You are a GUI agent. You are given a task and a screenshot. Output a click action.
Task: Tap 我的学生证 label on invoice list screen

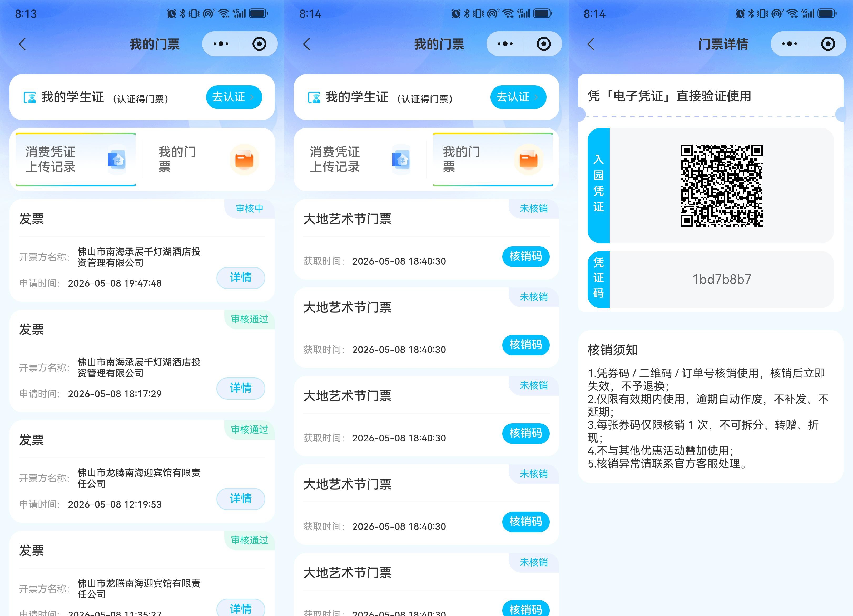tap(73, 97)
